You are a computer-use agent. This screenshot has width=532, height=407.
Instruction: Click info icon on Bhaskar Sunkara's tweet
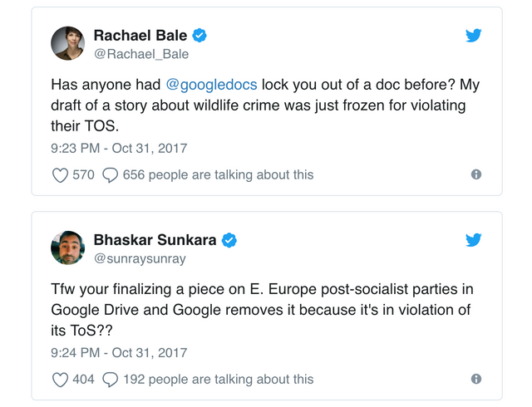point(476,379)
